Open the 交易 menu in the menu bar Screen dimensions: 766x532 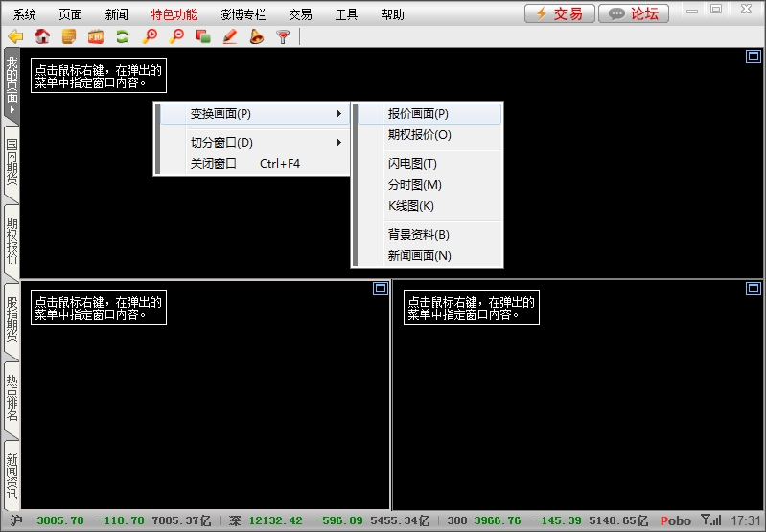(x=300, y=14)
